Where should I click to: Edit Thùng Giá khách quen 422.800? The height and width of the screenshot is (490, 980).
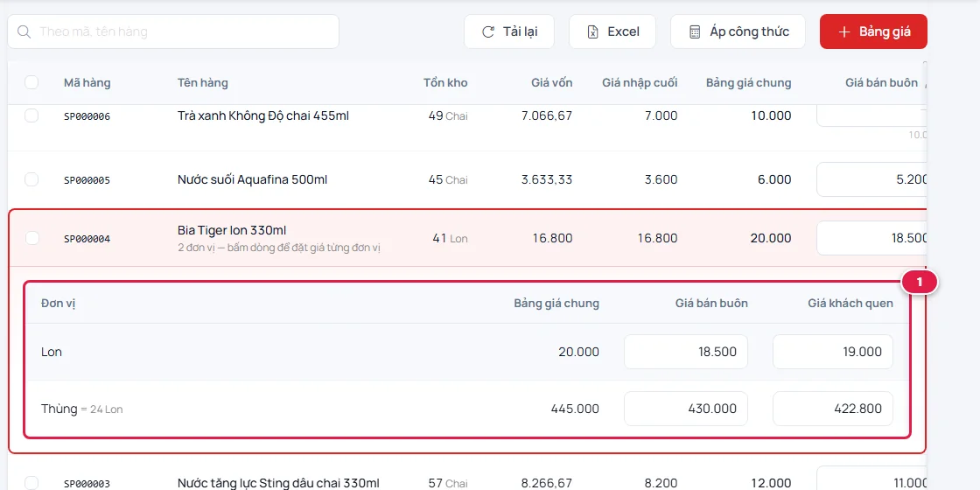point(832,409)
